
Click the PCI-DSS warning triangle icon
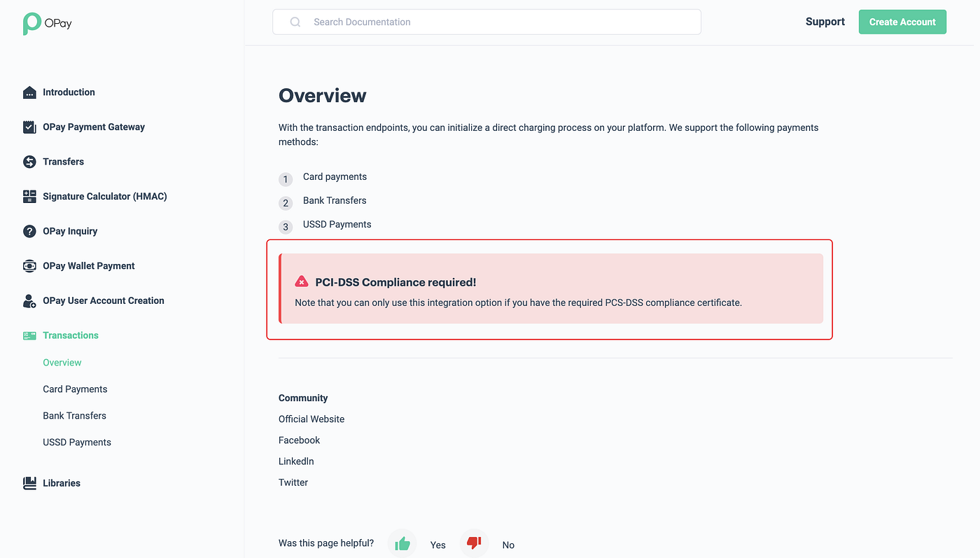coord(302,281)
